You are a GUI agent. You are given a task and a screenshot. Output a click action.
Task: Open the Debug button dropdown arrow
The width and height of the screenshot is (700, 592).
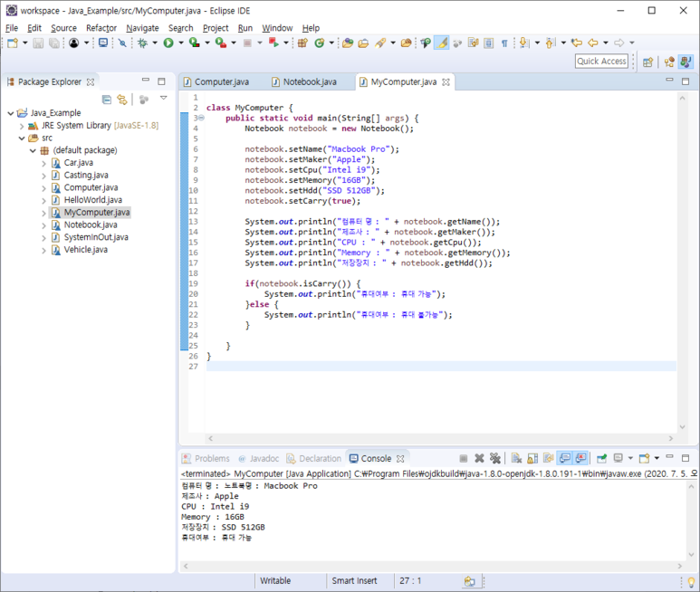(155, 43)
